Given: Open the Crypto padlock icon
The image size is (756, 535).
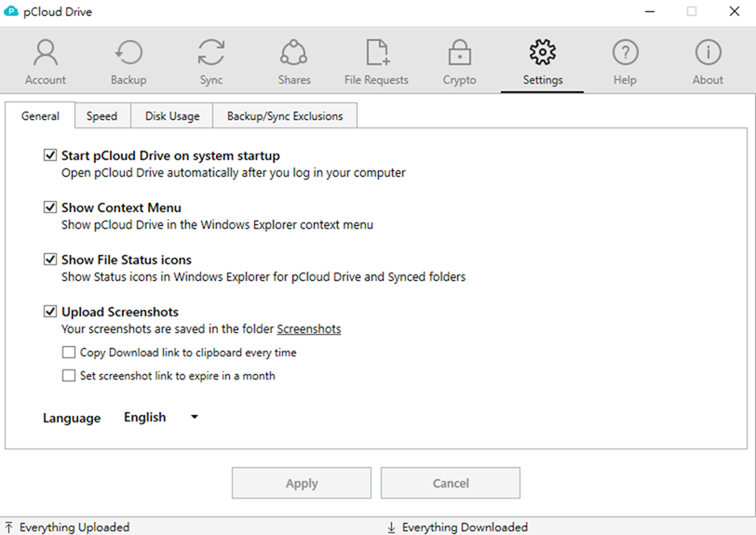Looking at the screenshot, I should (459, 53).
